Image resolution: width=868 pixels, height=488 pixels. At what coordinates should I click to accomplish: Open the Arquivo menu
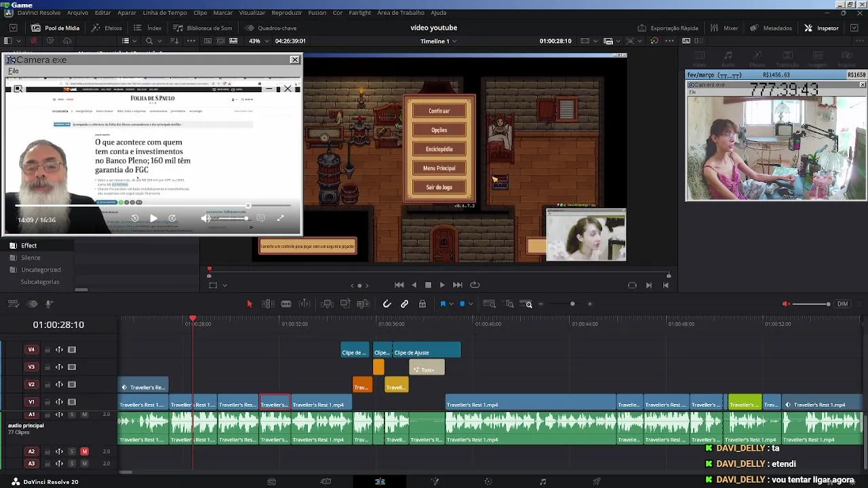pyautogui.click(x=77, y=13)
